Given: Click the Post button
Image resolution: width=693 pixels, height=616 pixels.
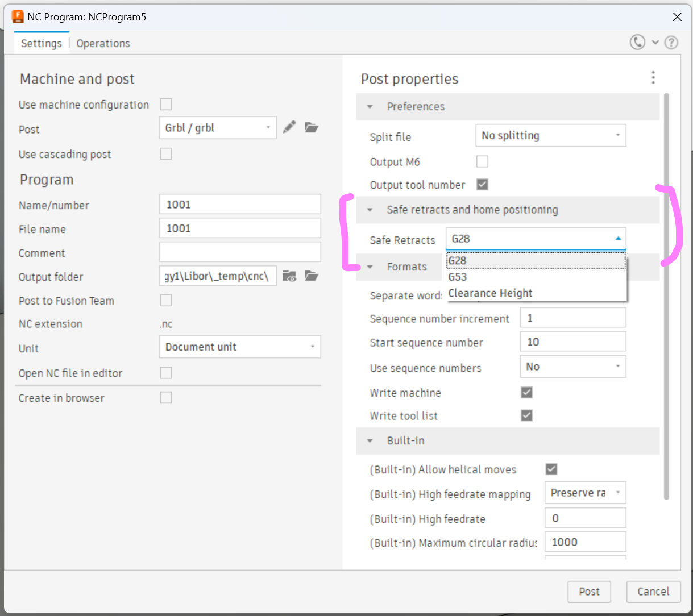Looking at the screenshot, I should pos(589,592).
